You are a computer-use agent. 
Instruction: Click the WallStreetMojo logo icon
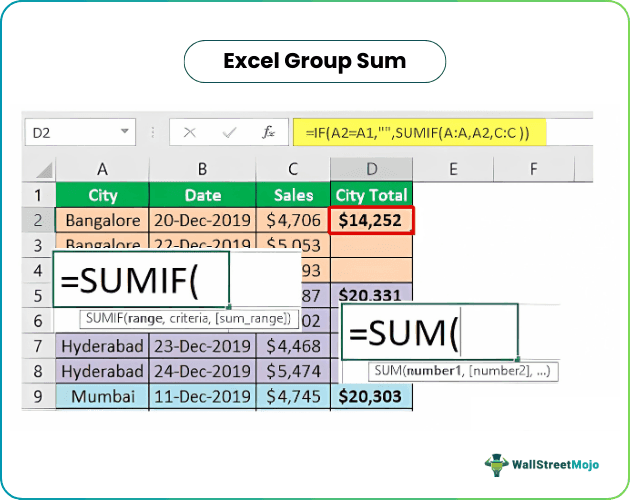[x=497, y=465]
